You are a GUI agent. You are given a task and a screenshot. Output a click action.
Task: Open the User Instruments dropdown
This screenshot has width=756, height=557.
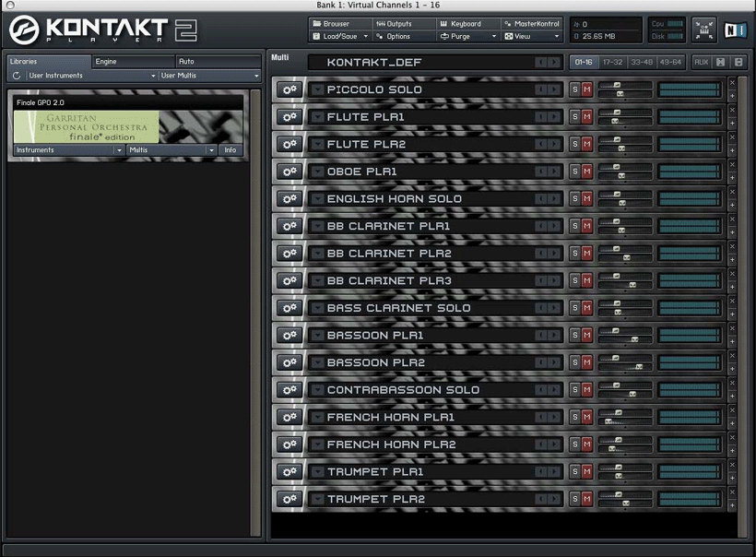pos(91,76)
